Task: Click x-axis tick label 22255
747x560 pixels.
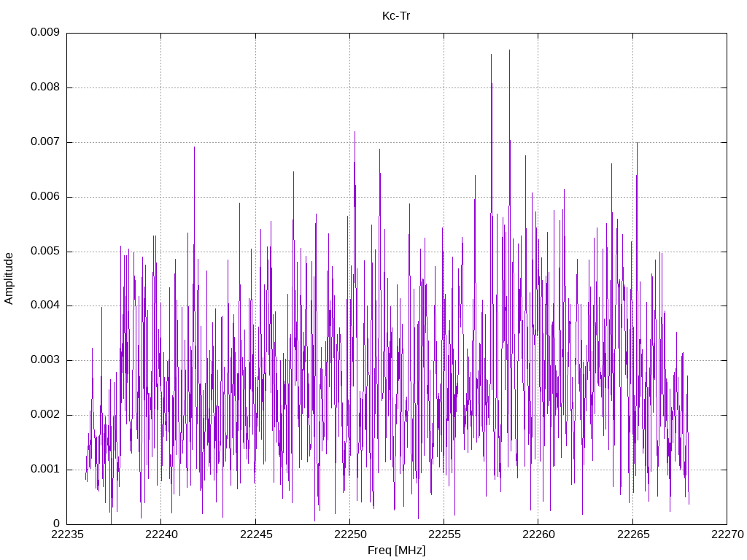Action: tap(444, 534)
